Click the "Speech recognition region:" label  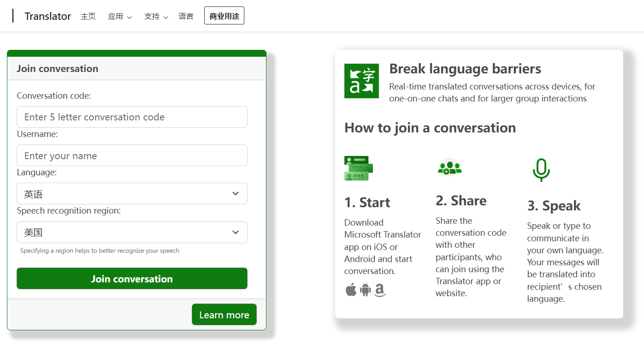point(69,211)
